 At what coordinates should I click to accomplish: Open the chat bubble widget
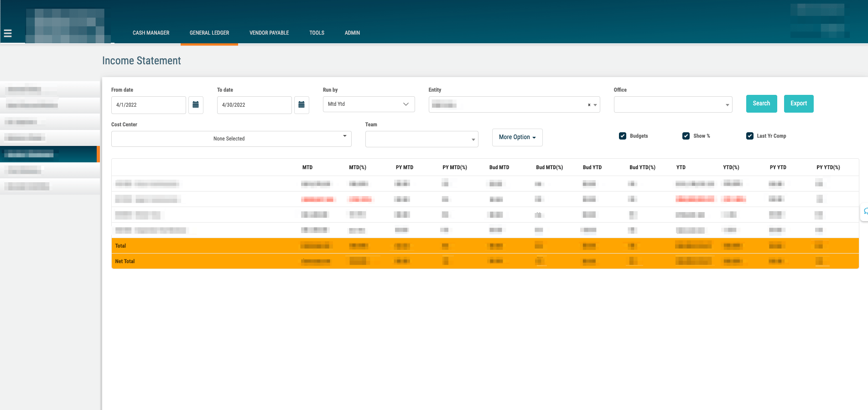click(x=865, y=212)
